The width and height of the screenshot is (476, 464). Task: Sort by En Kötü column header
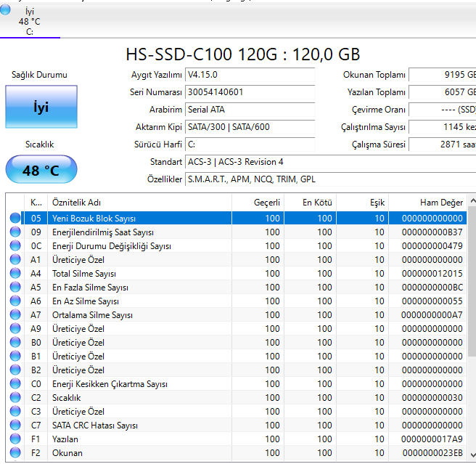click(x=311, y=203)
